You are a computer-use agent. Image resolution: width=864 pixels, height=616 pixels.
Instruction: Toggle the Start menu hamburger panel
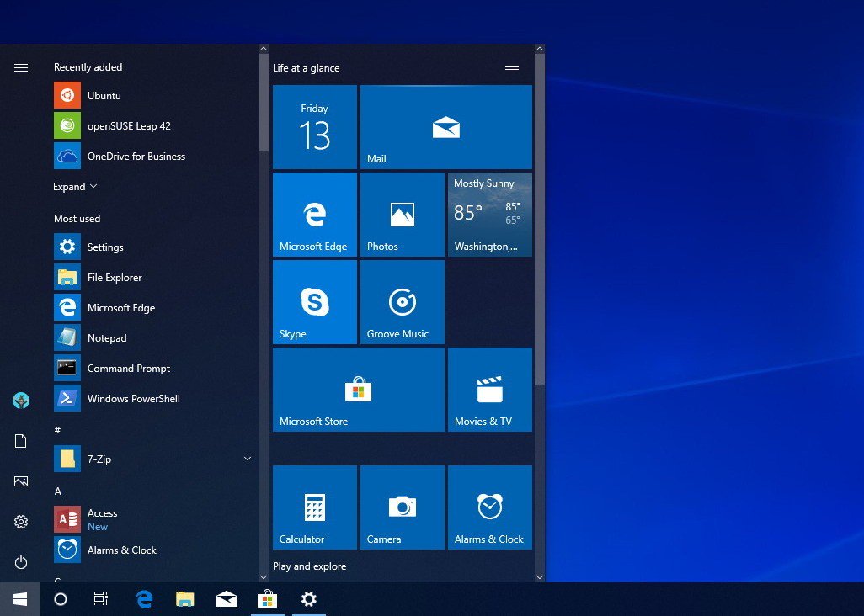pyautogui.click(x=21, y=67)
